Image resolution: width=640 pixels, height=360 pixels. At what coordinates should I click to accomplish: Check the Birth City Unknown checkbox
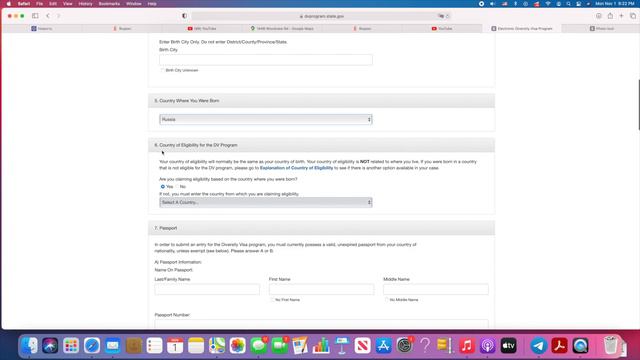162,70
